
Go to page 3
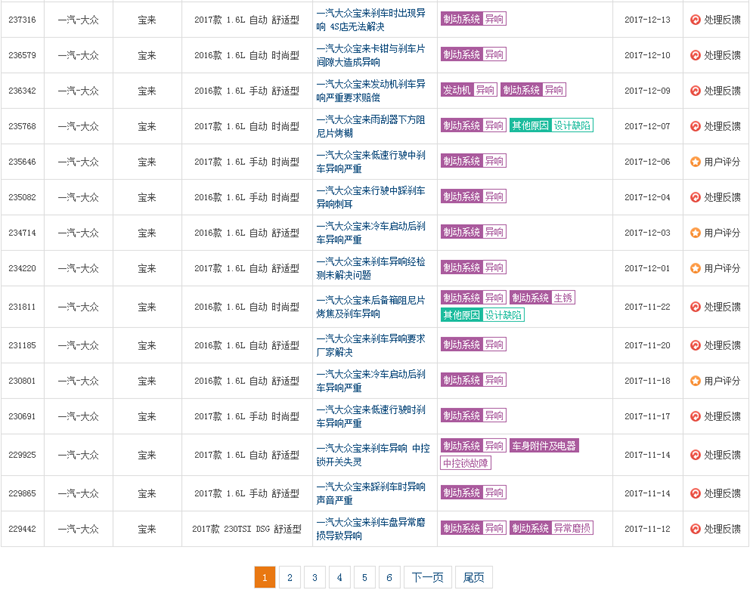pyautogui.click(x=315, y=577)
